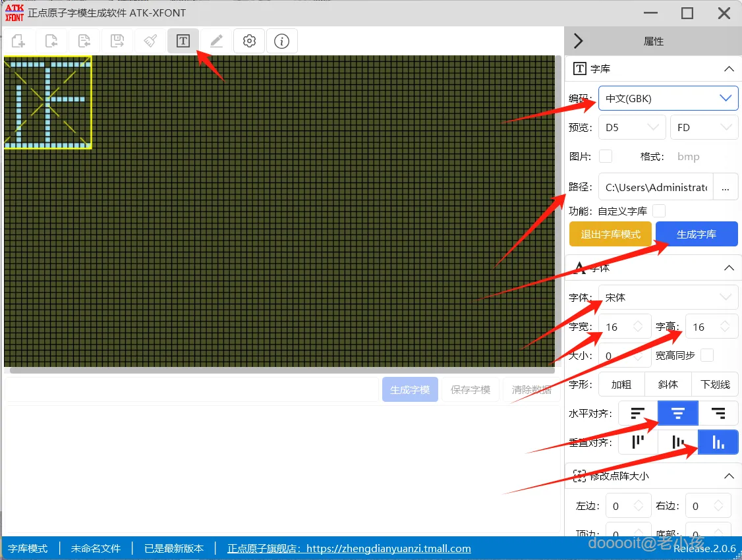Open the 宋体 font dropdown
Screen dimensions: 742x560
[668, 298]
